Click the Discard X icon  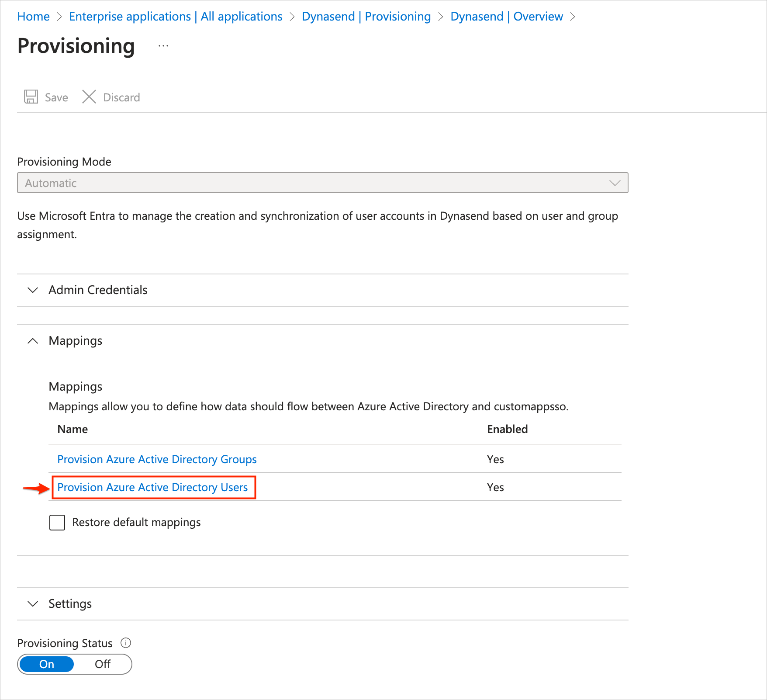89,97
